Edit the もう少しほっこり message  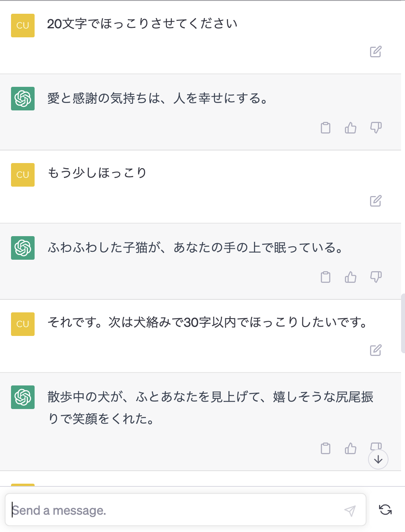click(376, 201)
